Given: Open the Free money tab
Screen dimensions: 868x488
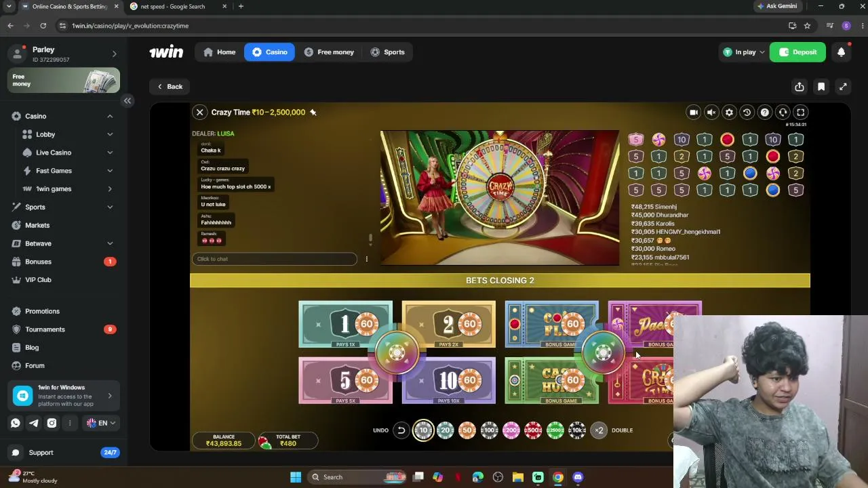Looking at the screenshot, I should click(x=329, y=52).
